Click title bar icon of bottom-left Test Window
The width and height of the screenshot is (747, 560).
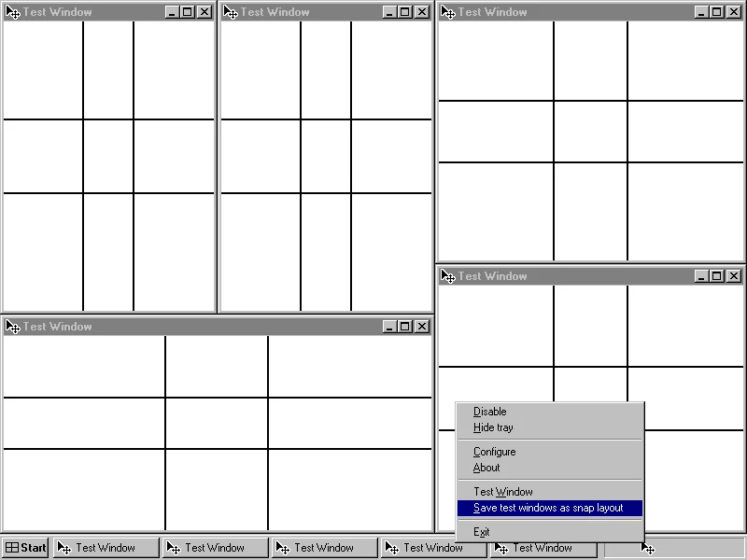[13, 326]
